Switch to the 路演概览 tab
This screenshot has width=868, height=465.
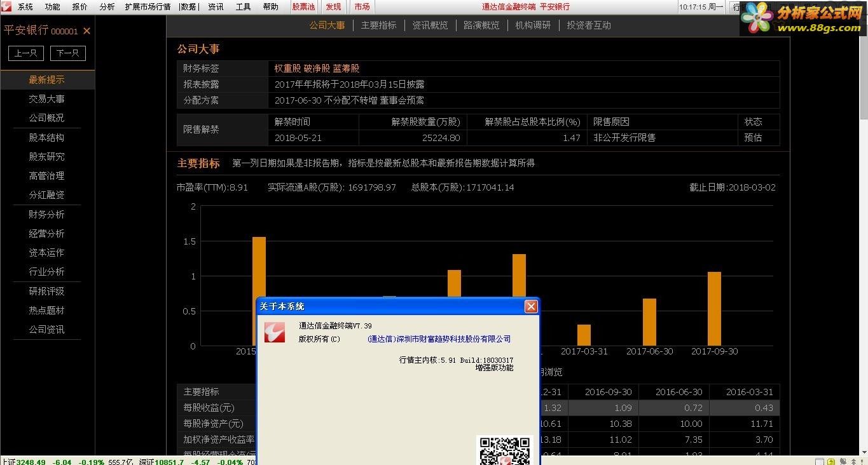pos(481,25)
